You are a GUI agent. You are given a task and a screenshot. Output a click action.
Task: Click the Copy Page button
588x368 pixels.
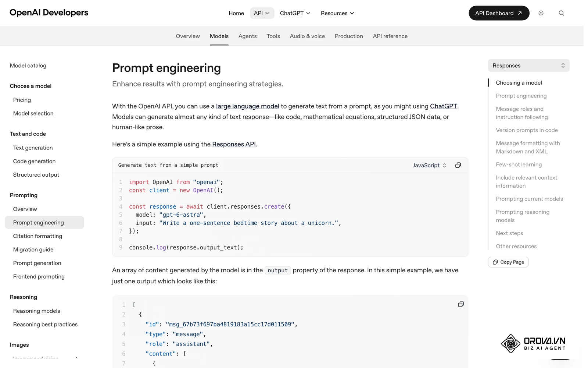click(x=508, y=262)
